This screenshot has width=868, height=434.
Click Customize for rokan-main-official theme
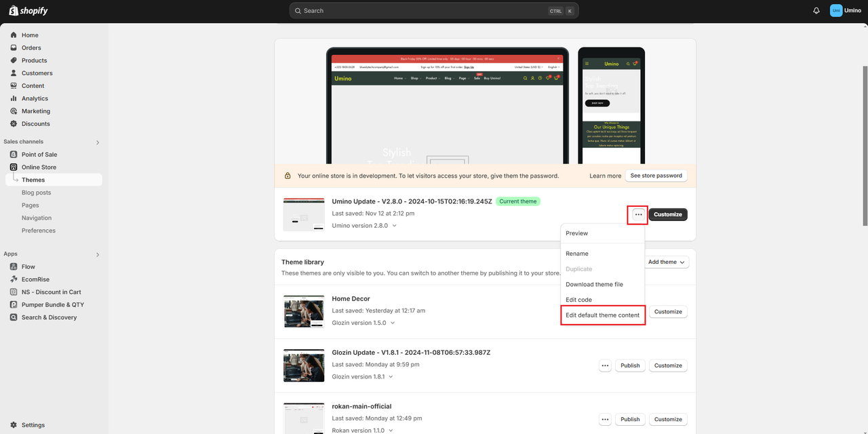tap(668, 419)
